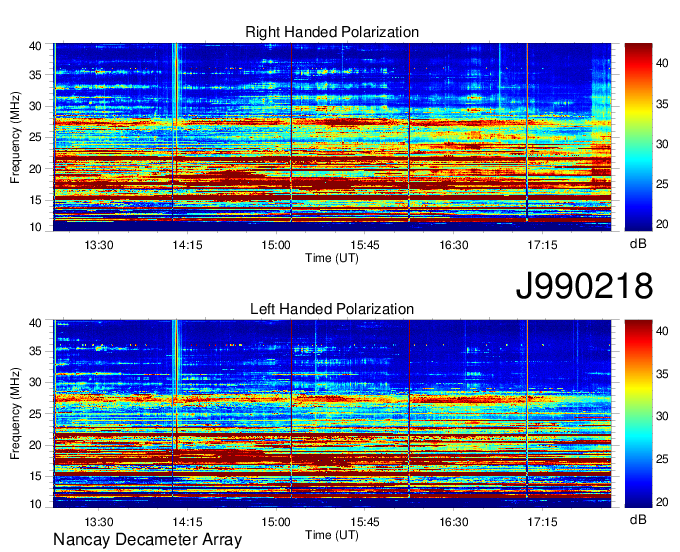Click the Frequency (MHz) axis label of the left-handed plot
Screen dimensions: 680x552
click(x=15, y=414)
